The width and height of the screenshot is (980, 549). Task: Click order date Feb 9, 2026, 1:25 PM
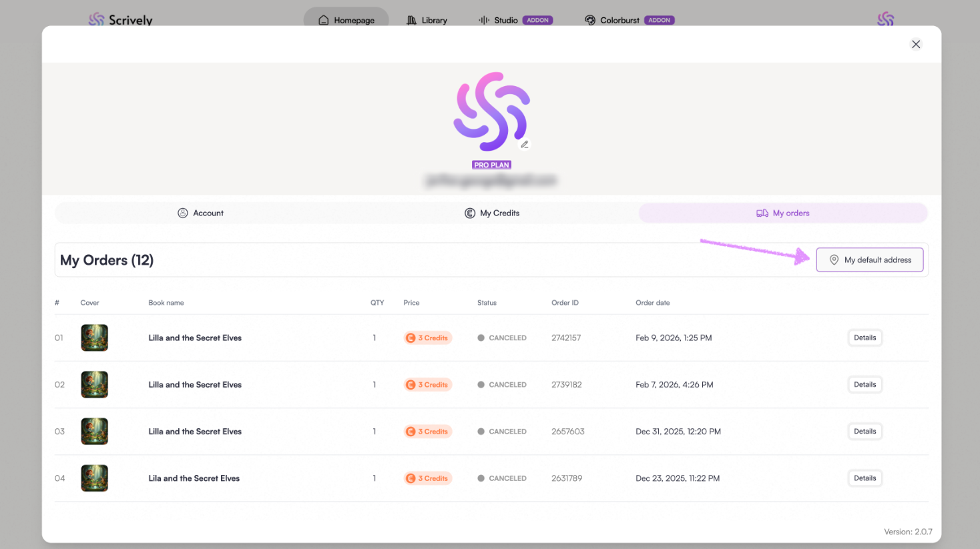674,338
